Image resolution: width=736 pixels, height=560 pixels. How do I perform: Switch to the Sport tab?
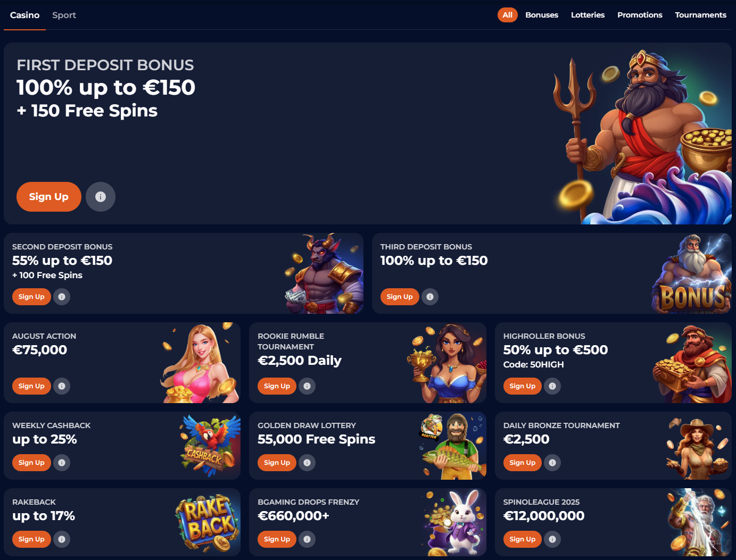pos(64,15)
